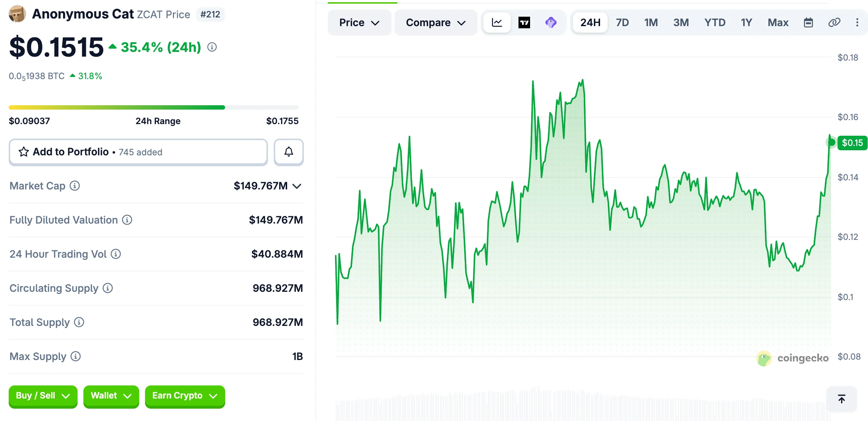This screenshot has height=421, width=868.
Task: Click the 35.4% (24h) change text
Action: click(x=161, y=47)
